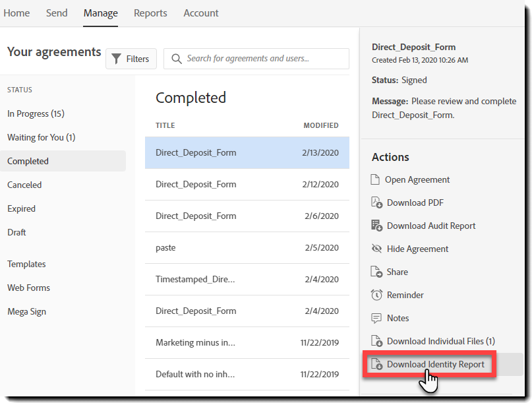Open the Templates section in sidebar

[26, 264]
